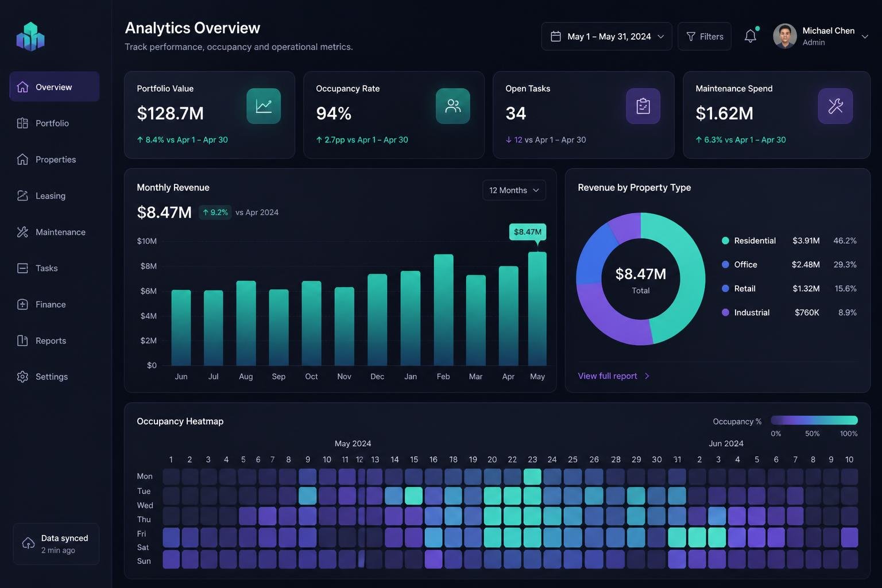Click the 9.2% growth badge
This screenshot has height=588, width=882.
215,212
